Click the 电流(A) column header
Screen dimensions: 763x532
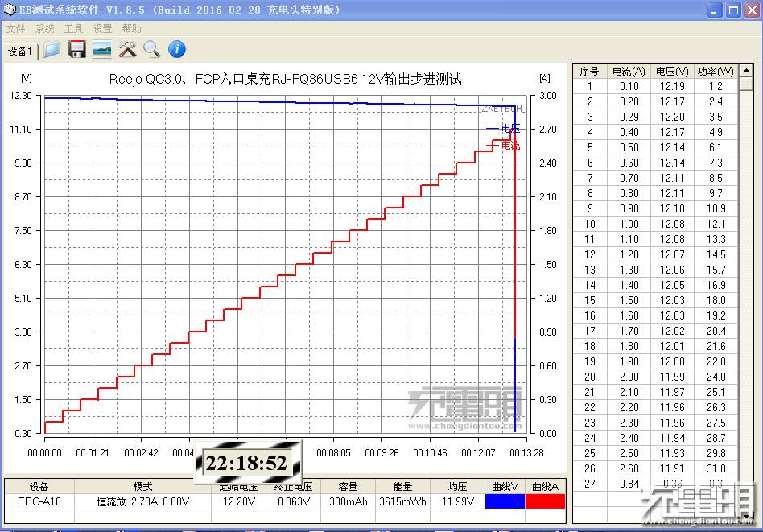(629, 71)
